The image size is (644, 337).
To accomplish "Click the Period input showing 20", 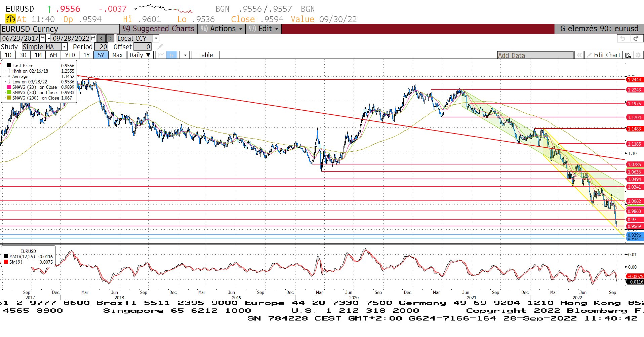I will point(101,47).
